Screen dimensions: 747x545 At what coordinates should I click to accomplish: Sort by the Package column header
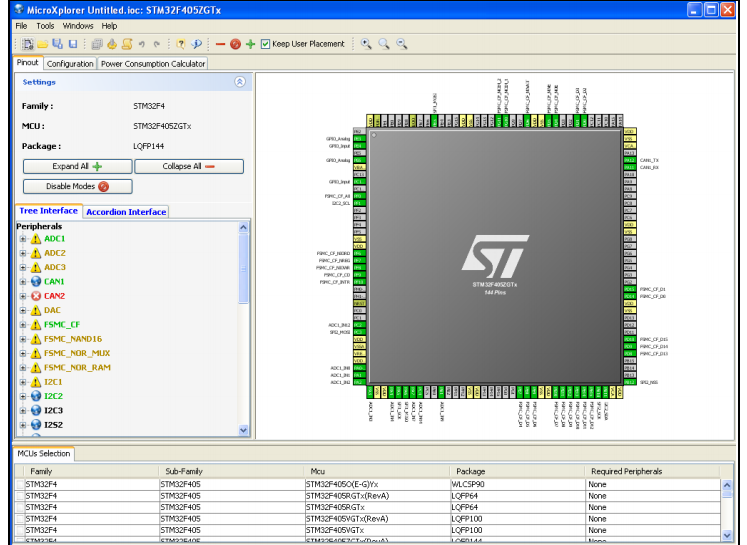[x=517, y=471]
